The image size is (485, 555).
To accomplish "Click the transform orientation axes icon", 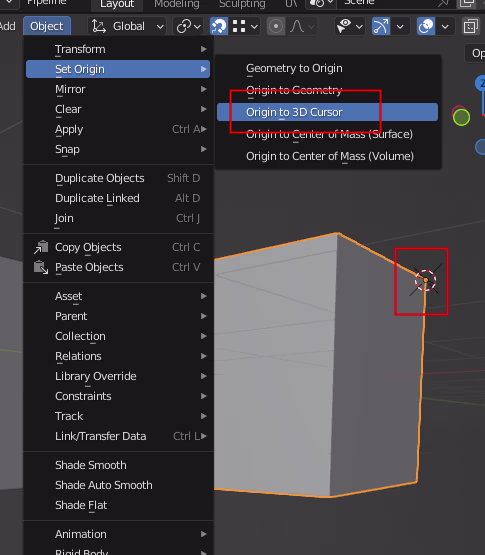I will click(x=98, y=26).
